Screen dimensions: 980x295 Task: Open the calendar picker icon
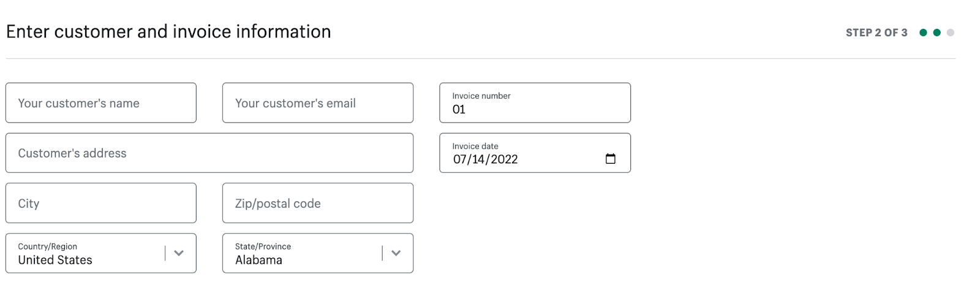[x=610, y=159]
